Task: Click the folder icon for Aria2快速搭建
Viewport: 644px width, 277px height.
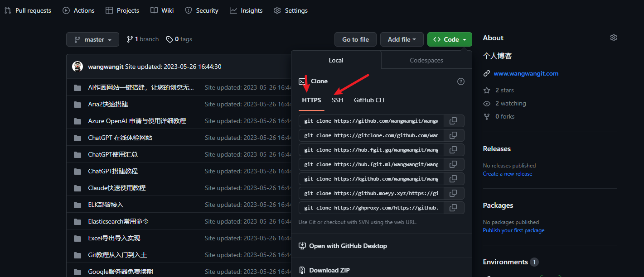Action: click(77, 104)
